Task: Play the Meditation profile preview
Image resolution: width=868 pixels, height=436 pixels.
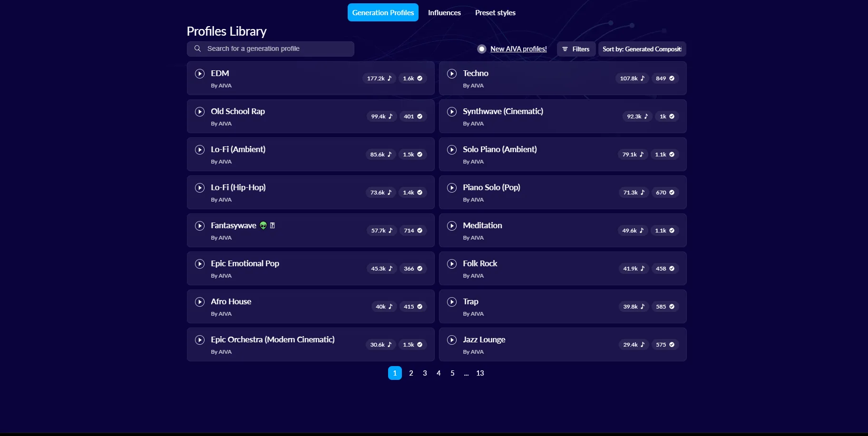Action: (452, 226)
